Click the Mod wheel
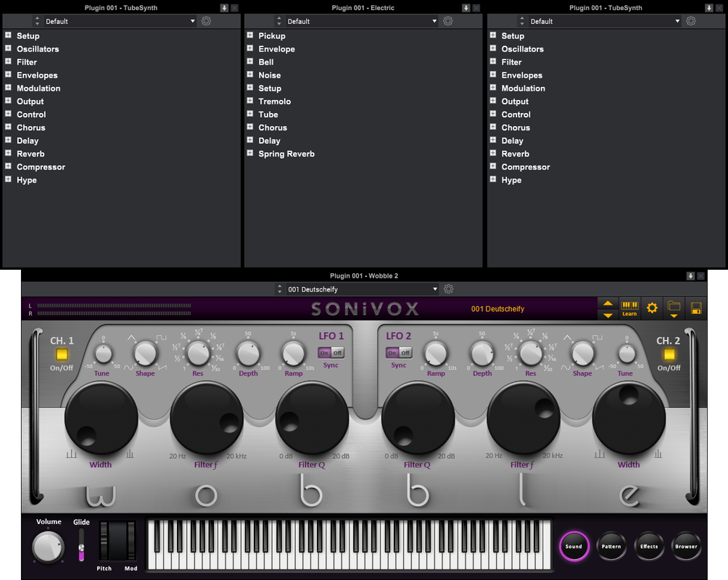Image resolution: width=728 pixels, height=580 pixels. (x=131, y=541)
